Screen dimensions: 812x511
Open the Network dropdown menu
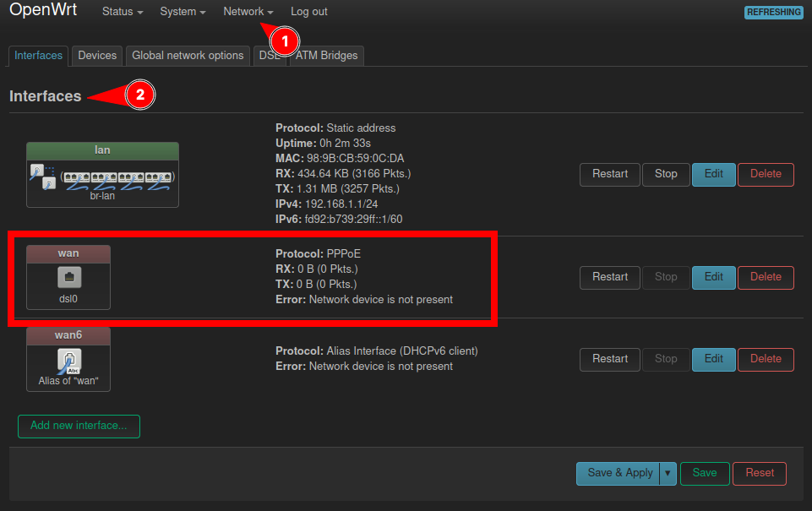(247, 11)
